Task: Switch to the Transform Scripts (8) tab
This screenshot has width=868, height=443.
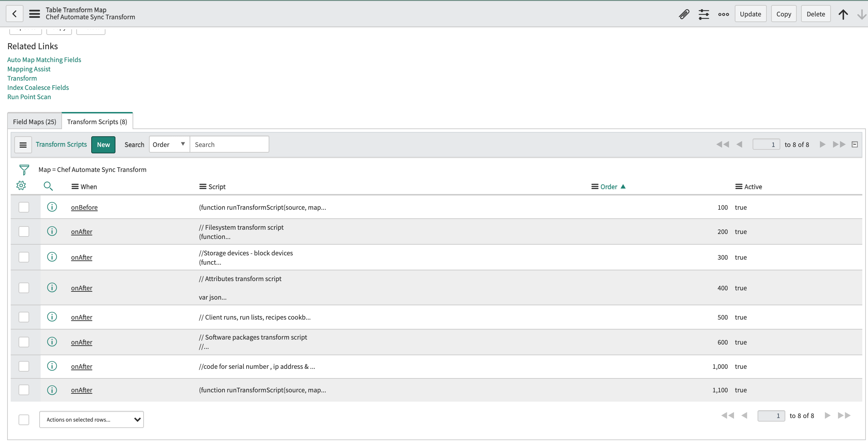Action: pos(97,121)
